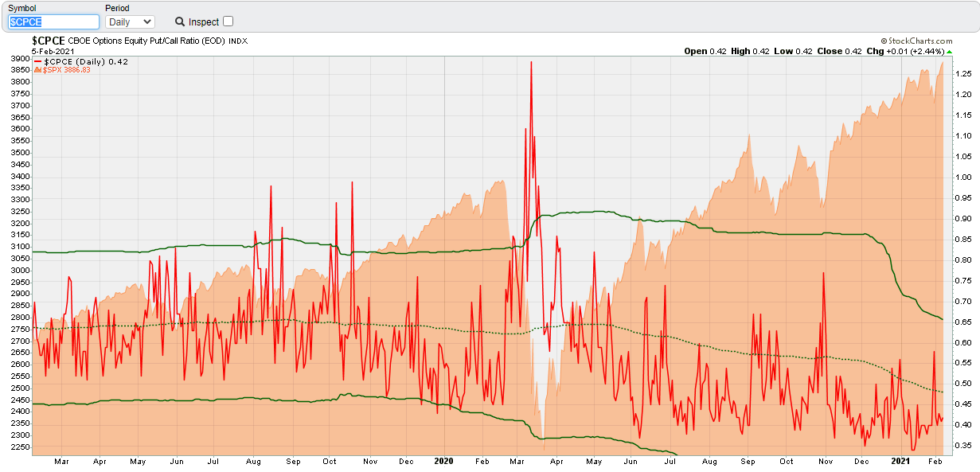This screenshot has height=472, width=980.
Task: Click the "Period" label above the dropdown
Action: (x=117, y=8)
